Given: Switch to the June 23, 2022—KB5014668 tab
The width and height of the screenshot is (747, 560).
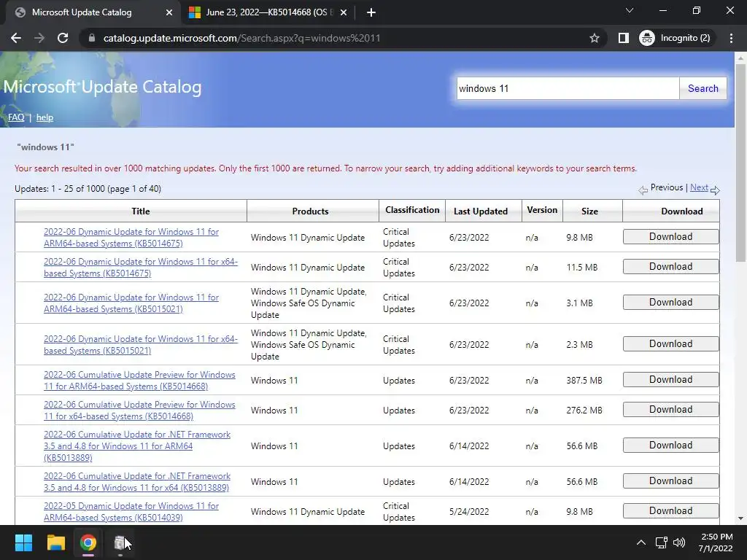Looking at the screenshot, I should (269, 12).
